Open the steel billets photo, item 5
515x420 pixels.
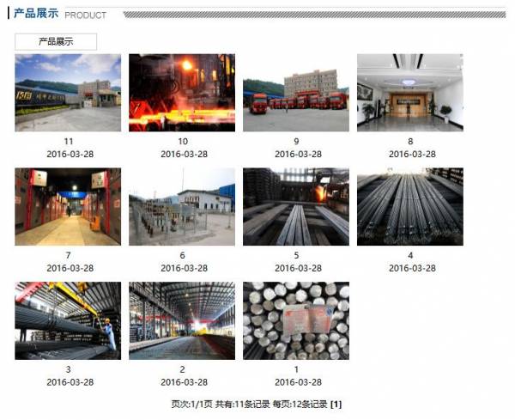point(296,207)
